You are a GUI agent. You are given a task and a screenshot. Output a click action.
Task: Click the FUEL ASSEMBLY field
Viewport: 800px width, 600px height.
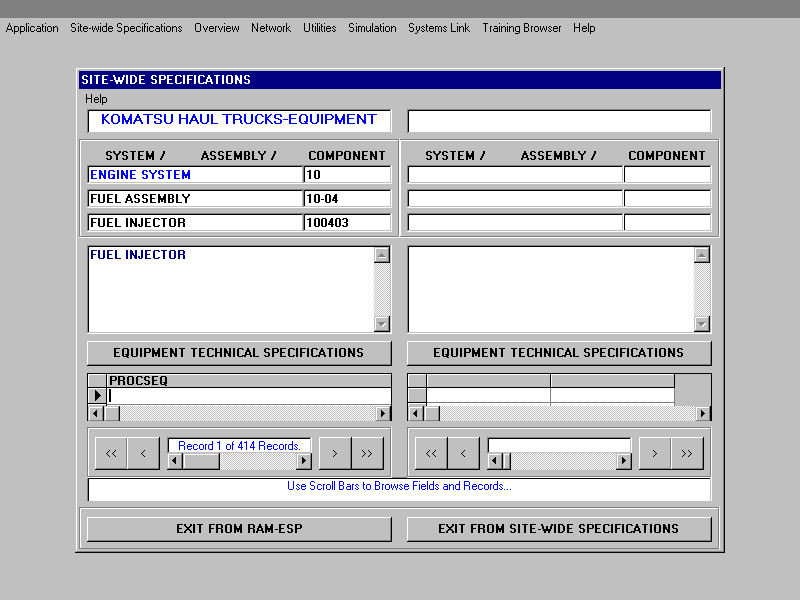[195, 199]
